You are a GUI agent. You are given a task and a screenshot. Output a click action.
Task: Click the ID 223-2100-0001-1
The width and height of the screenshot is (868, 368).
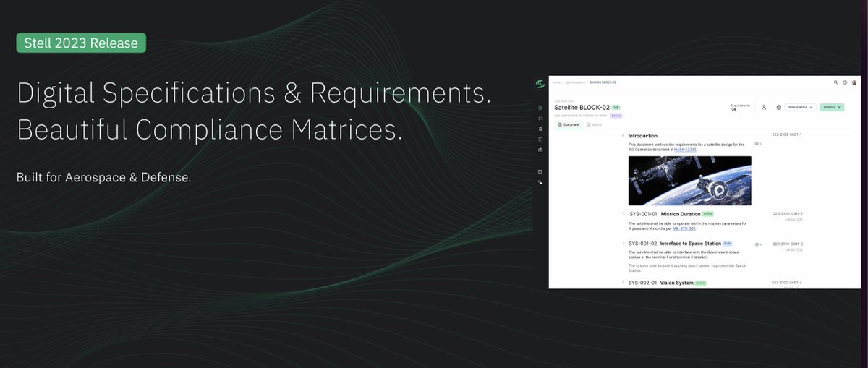click(787, 135)
